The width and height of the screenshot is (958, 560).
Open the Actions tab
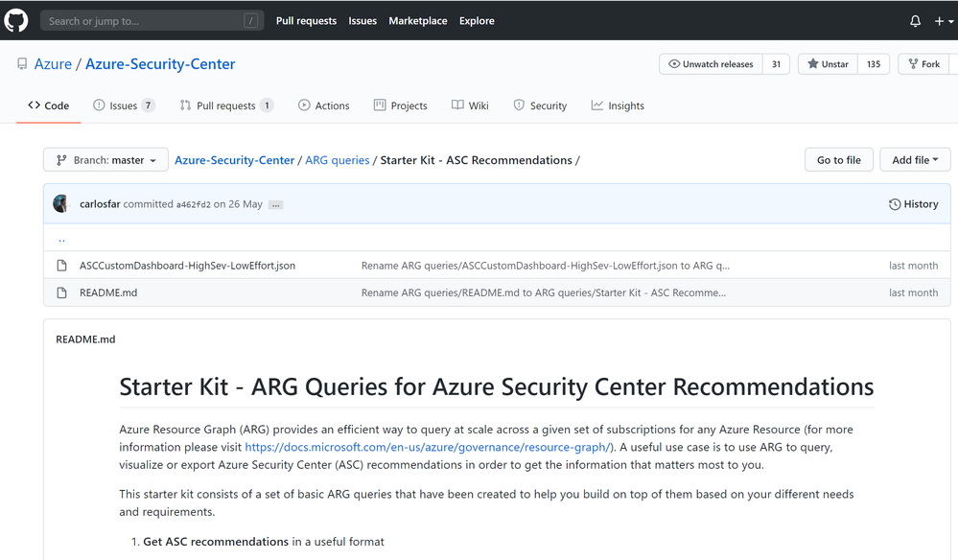click(324, 105)
